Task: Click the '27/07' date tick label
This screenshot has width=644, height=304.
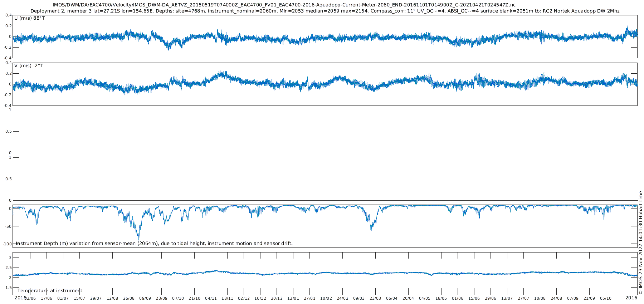Action: (524, 298)
